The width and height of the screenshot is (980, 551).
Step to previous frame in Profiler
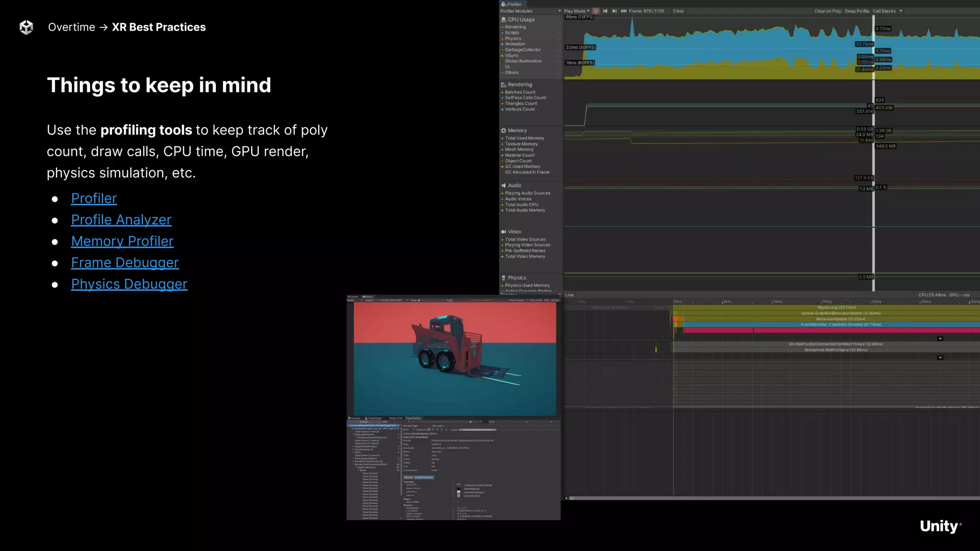[x=605, y=11]
